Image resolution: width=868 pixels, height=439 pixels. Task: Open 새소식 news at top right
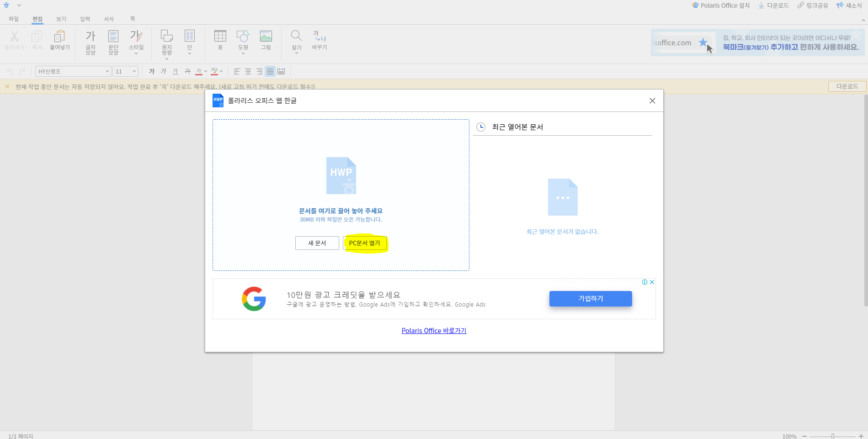[x=849, y=5]
